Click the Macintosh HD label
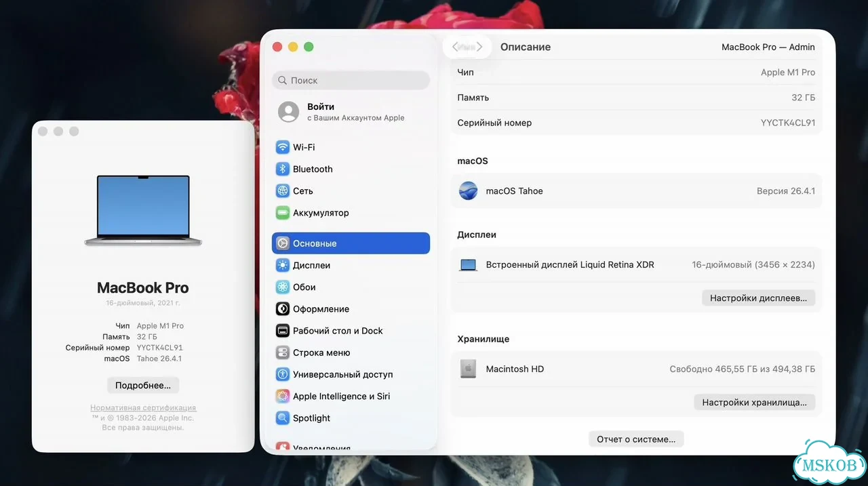 pyautogui.click(x=515, y=369)
